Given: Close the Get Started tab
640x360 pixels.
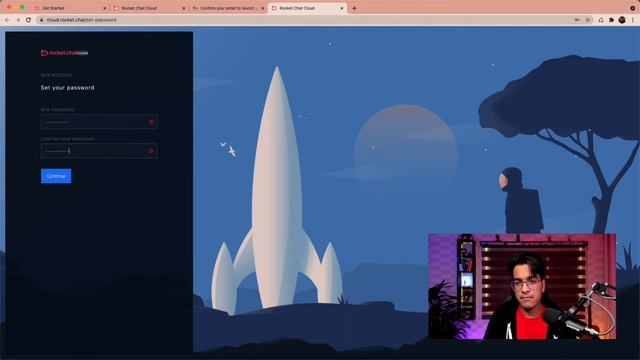Looking at the screenshot, I should (x=104, y=8).
